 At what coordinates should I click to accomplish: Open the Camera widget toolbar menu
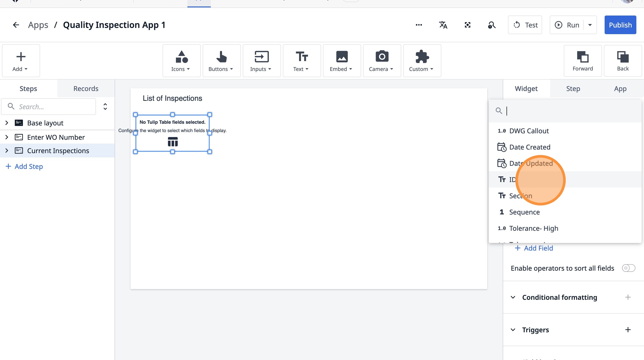coord(382,61)
